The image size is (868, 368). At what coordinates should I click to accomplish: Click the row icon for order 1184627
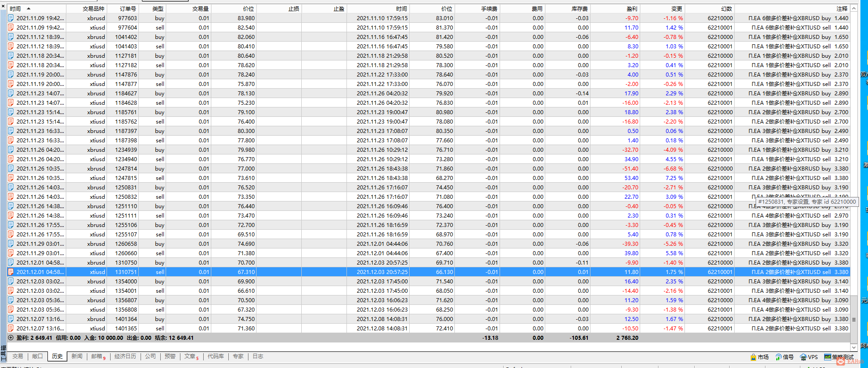(x=11, y=94)
